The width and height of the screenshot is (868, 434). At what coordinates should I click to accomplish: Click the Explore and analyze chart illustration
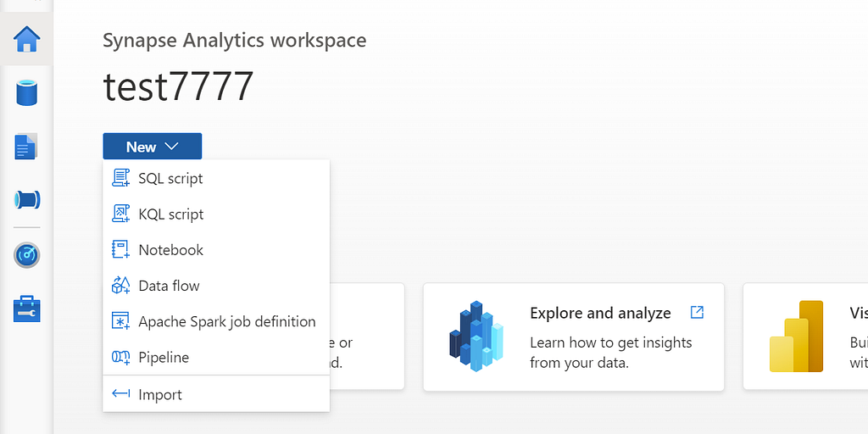(x=476, y=336)
